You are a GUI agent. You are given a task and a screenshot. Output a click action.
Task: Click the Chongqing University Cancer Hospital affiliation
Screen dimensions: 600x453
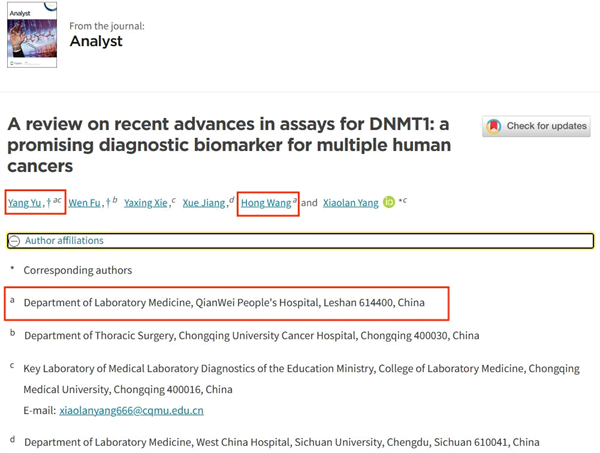[x=251, y=335]
